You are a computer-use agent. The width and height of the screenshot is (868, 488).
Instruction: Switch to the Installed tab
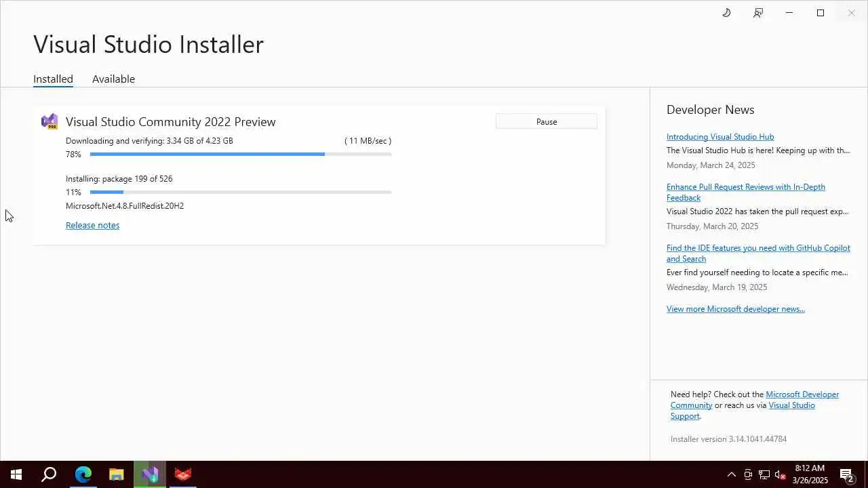point(53,79)
